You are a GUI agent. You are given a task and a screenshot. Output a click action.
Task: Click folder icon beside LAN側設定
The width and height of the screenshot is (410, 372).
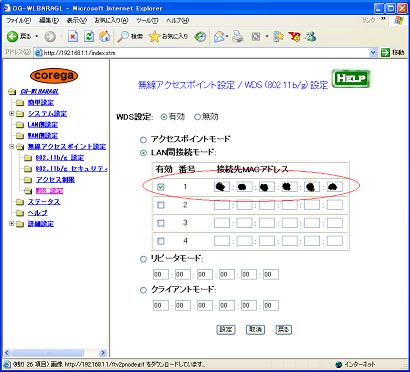point(20,125)
